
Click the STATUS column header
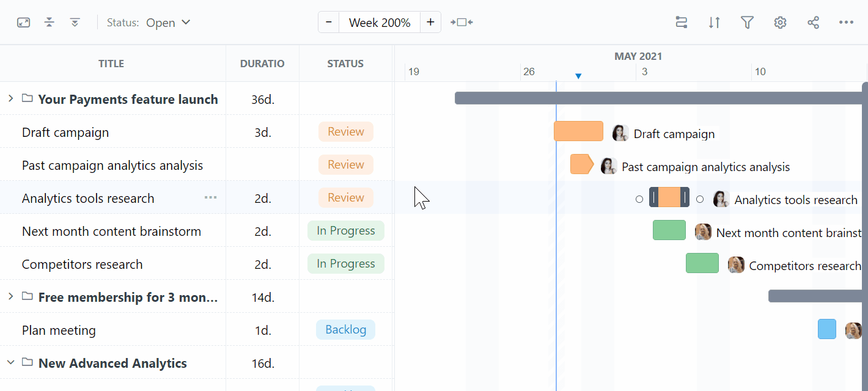[345, 64]
